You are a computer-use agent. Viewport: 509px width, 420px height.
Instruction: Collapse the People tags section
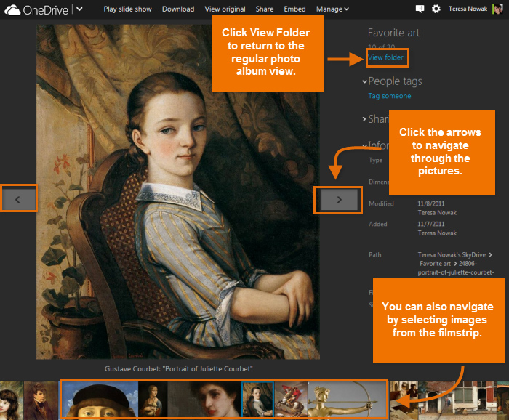pyautogui.click(x=364, y=81)
